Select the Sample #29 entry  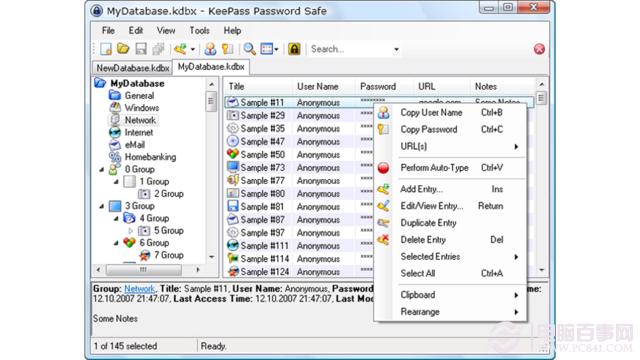pos(262,116)
